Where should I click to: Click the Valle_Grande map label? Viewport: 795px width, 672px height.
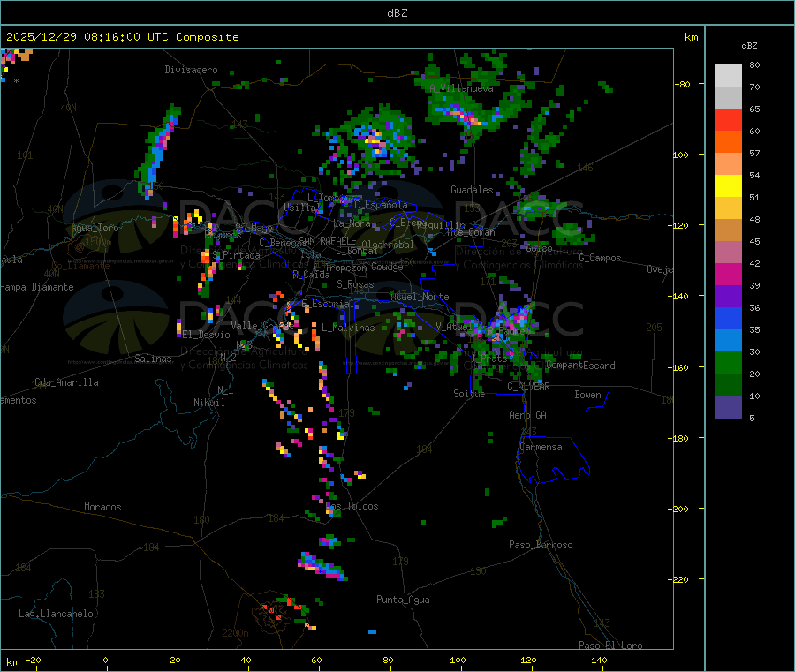261,326
